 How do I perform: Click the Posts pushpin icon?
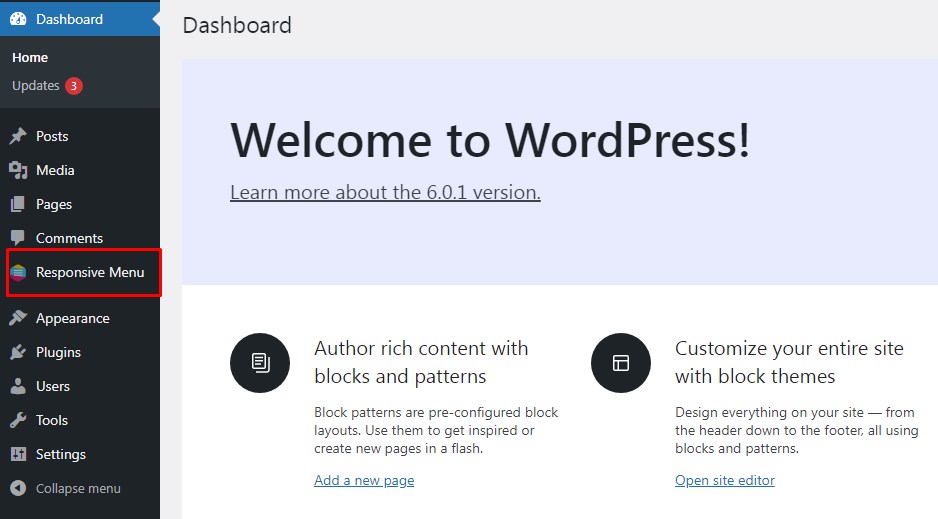18,137
